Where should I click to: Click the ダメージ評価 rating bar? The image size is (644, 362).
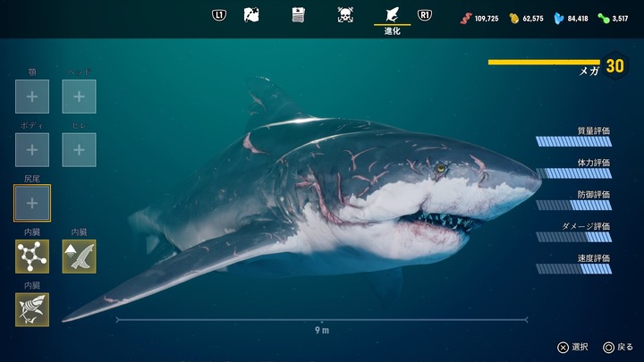573,237
